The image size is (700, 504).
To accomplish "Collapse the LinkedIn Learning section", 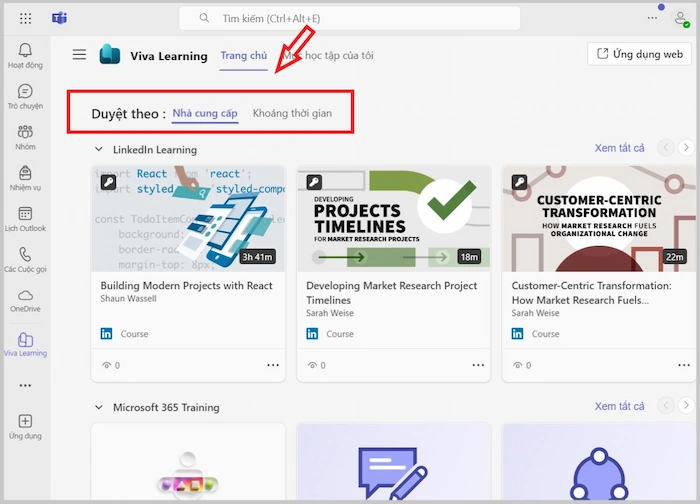I will [99, 149].
